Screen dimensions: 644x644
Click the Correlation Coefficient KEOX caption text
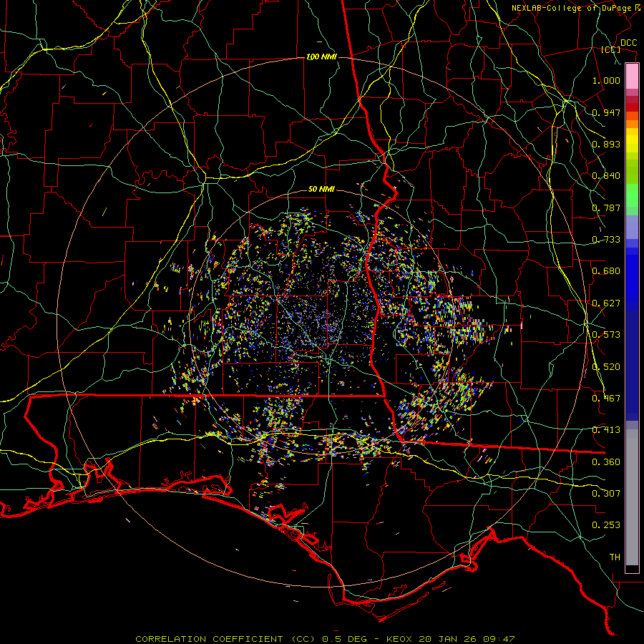(x=325, y=639)
